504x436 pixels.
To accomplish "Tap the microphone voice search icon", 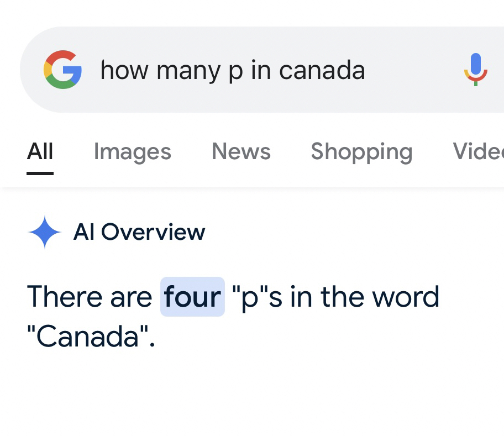I will (x=475, y=70).
